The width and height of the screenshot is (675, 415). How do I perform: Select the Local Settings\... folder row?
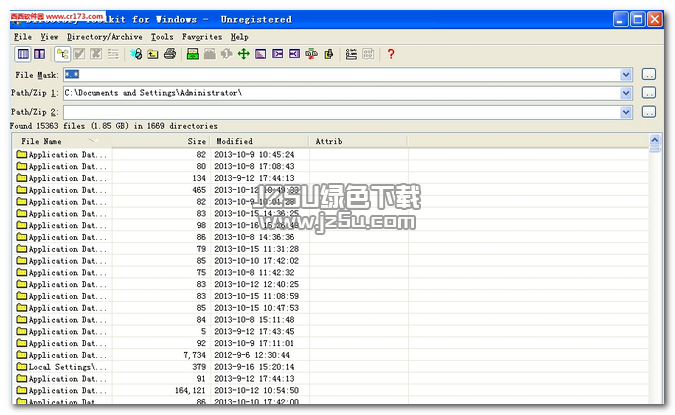331,367
